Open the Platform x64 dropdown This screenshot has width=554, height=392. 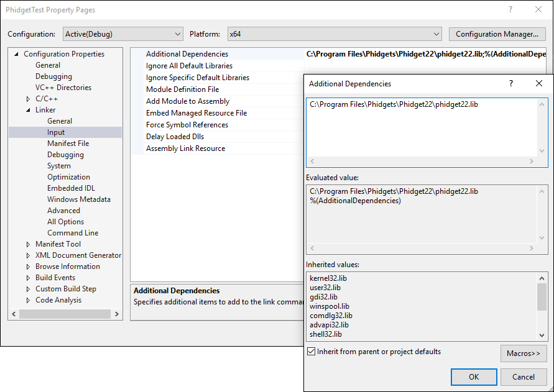pos(335,34)
